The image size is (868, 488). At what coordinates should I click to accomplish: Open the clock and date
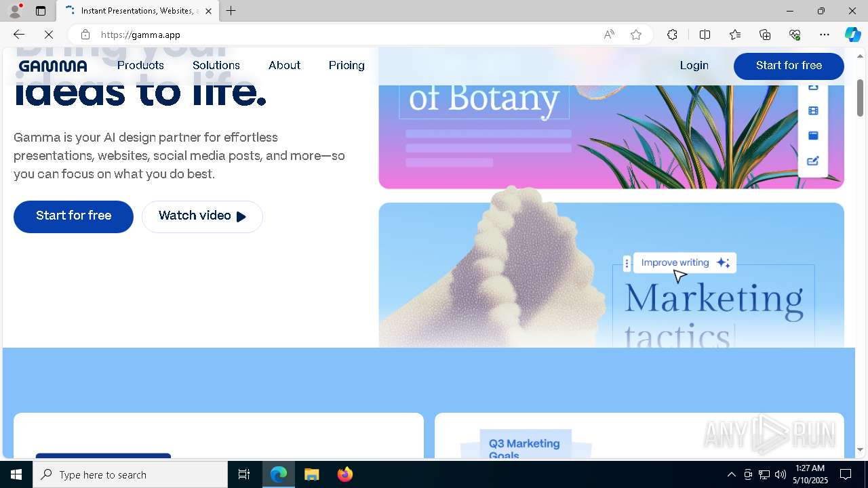tap(810, 474)
